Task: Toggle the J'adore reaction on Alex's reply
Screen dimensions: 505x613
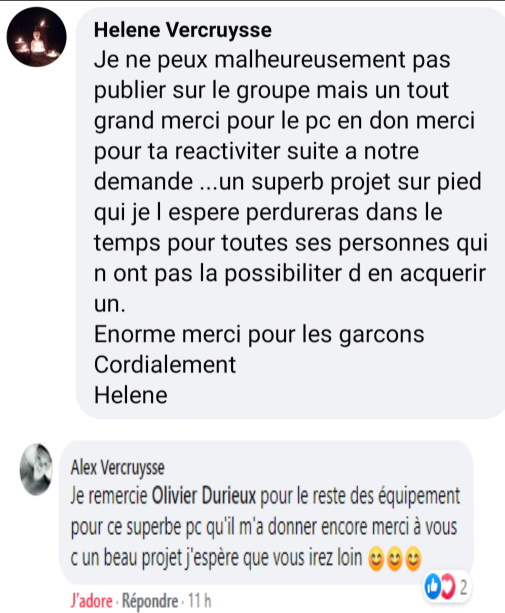Action: click(x=91, y=601)
